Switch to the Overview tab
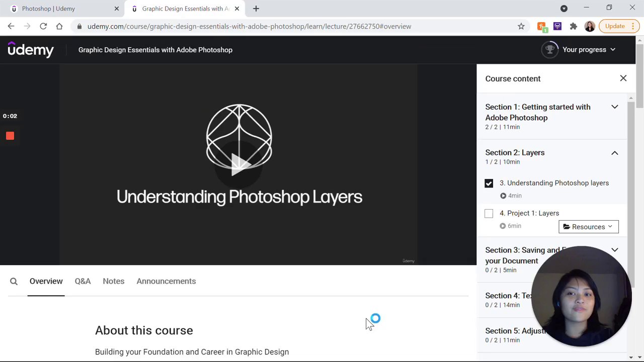 click(x=46, y=281)
